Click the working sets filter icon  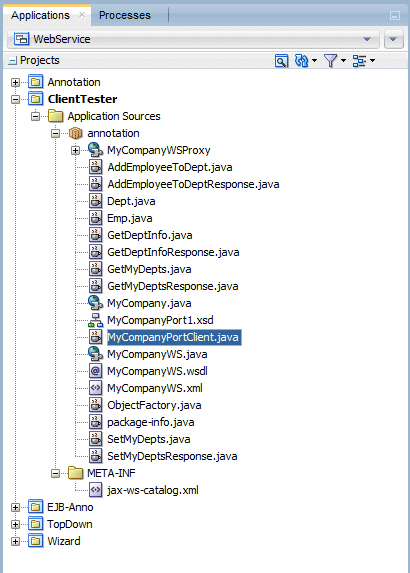pyautogui.click(x=330, y=61)
